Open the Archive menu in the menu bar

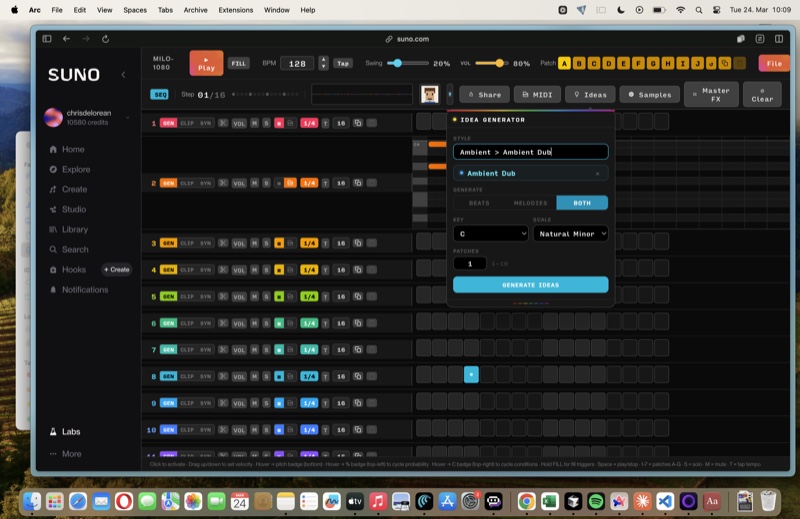tap(195, 10)
